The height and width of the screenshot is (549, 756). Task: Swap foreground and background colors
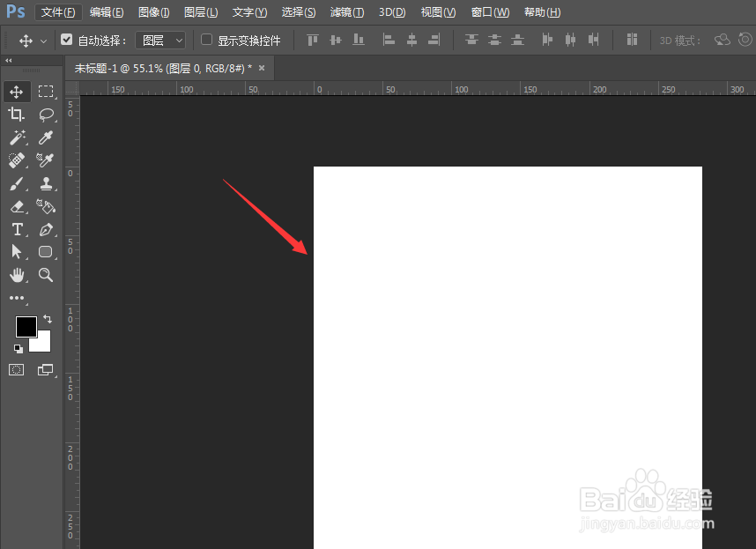tap(48, 319)
